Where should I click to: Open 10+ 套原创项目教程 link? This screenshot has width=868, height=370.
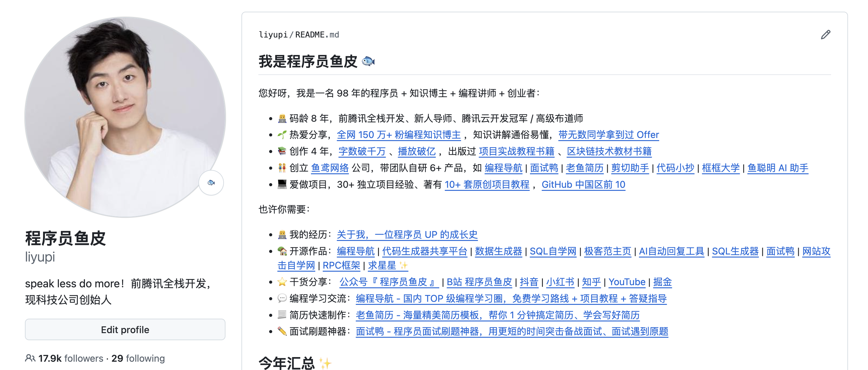[x=487, y=184]
